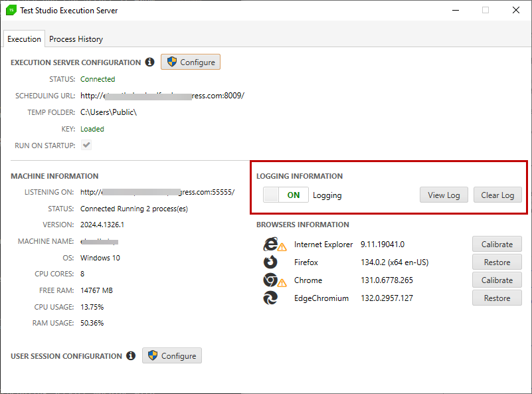
Task: Click the Clear Log button
Action: pyautogui.click(x=497, y=195)
